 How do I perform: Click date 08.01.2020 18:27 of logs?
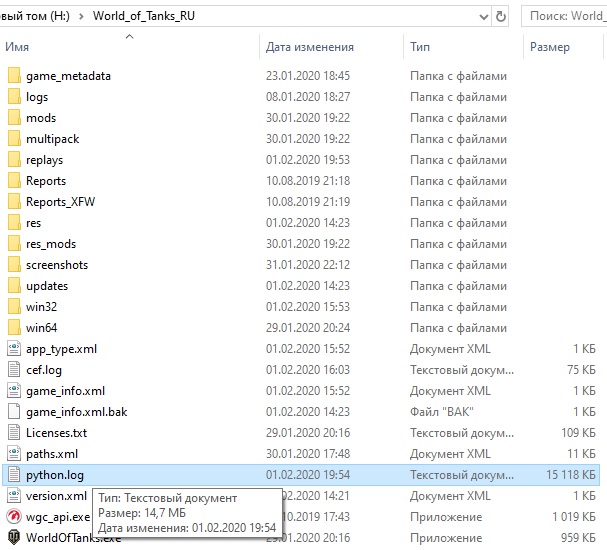coord(308,96)
